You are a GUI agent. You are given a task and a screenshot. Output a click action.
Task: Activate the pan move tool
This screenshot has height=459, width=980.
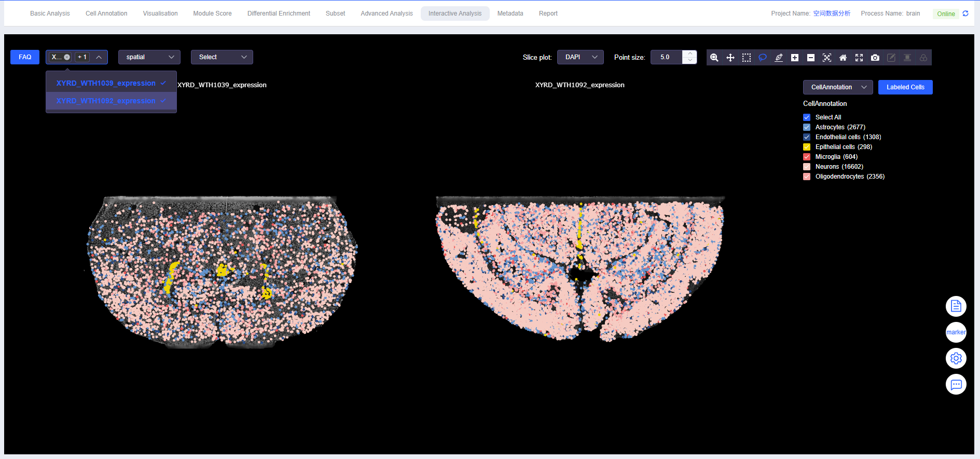point(730,58)
